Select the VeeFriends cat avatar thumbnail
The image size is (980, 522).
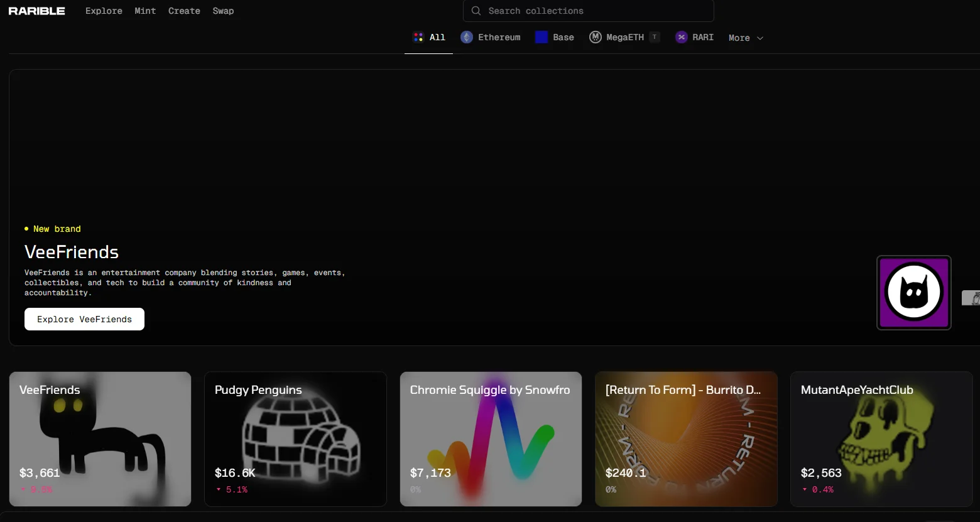pos(913,292)
